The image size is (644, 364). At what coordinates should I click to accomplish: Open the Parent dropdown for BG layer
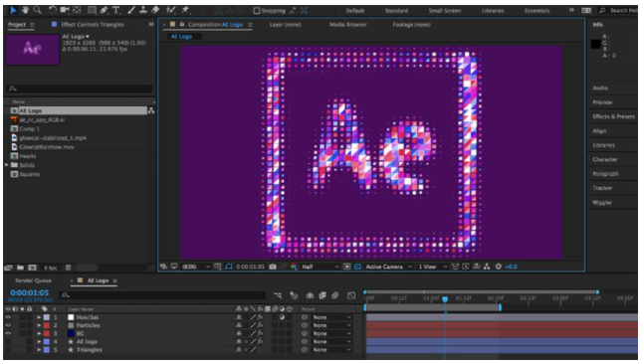pos(331,333)
